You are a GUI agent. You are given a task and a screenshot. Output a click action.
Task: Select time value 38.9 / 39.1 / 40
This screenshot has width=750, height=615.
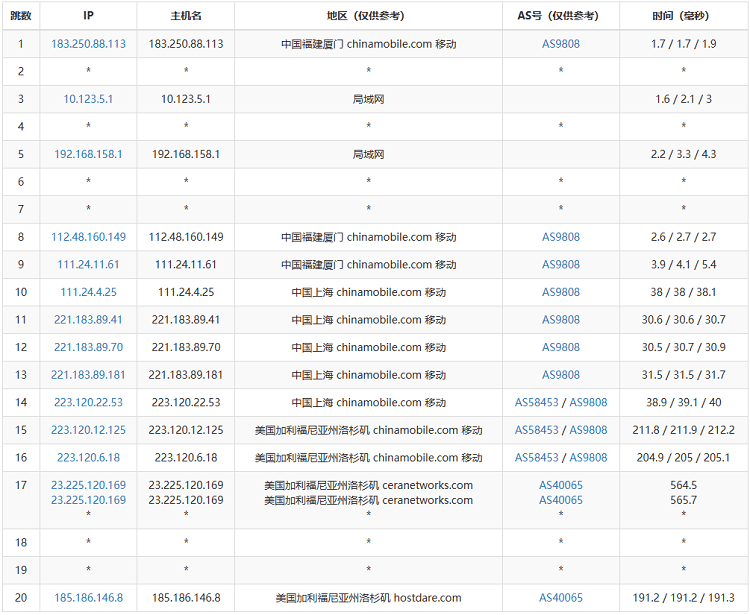(x=684, y=402)
